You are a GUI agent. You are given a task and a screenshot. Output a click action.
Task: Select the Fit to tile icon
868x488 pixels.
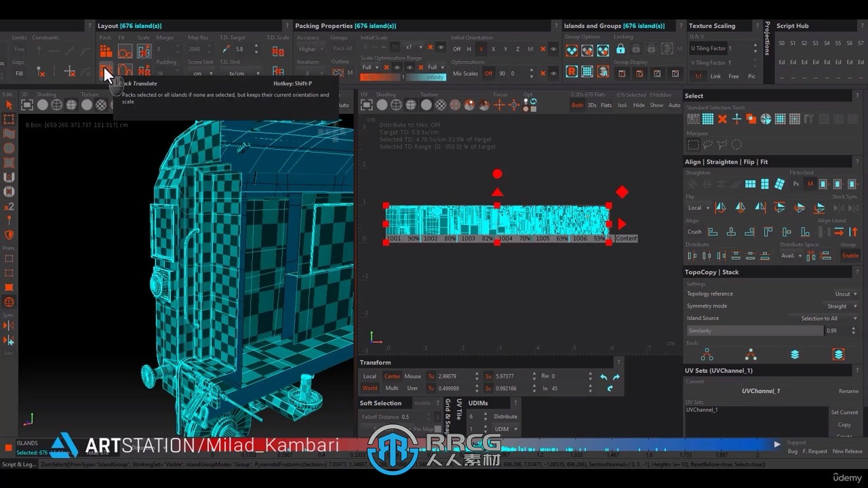tap(125, 51)
